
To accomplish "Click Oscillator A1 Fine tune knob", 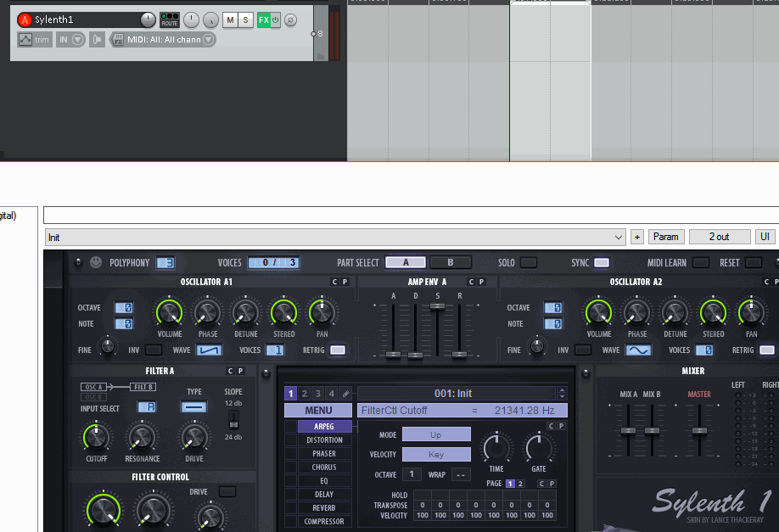I will pos(107,346).
